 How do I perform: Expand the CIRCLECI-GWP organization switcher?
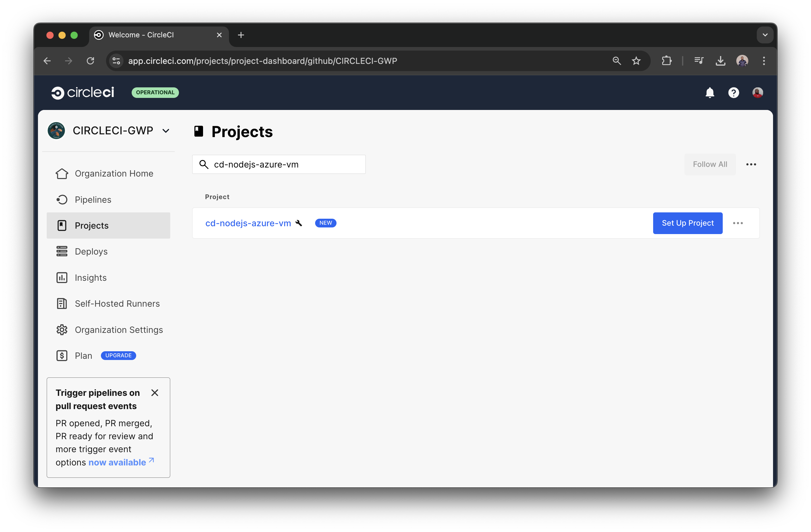tap(166, 130)
